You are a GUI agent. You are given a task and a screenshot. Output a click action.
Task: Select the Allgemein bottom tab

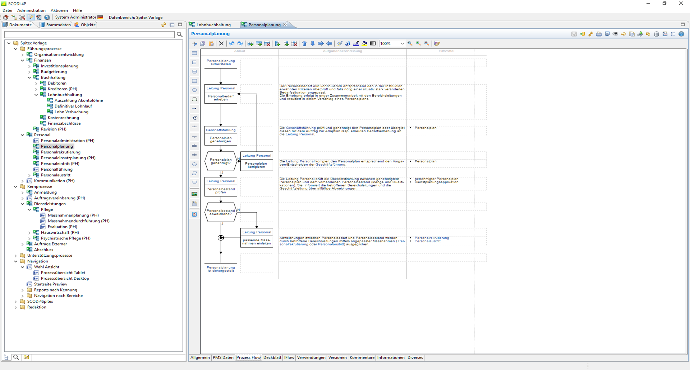pos(200,358)
